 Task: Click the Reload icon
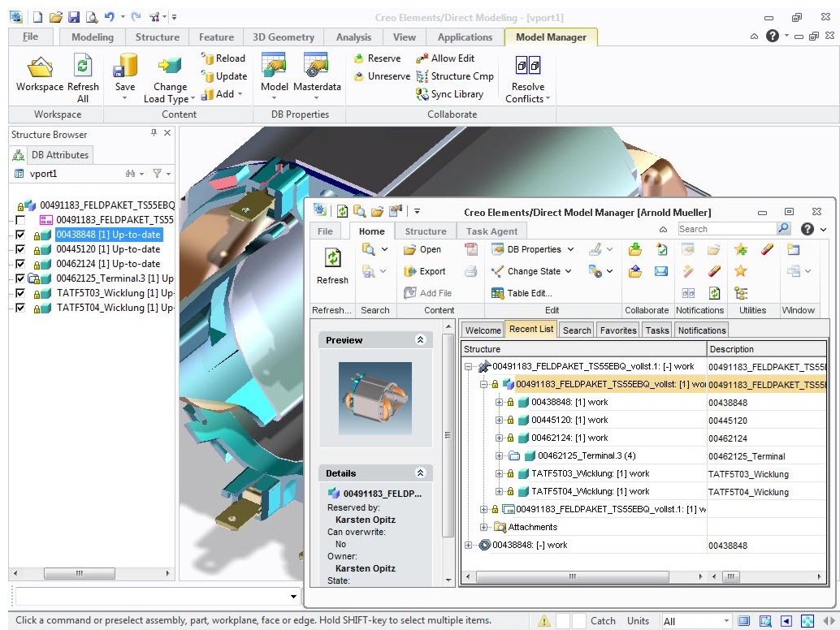(x=207, y=58)
